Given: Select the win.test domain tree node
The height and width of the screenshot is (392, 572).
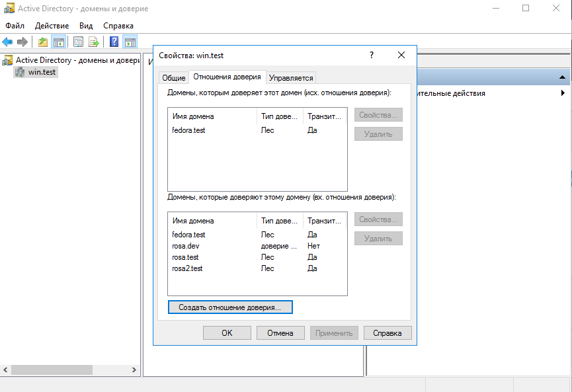Looking at the screenshot, I should pos(42,72).
